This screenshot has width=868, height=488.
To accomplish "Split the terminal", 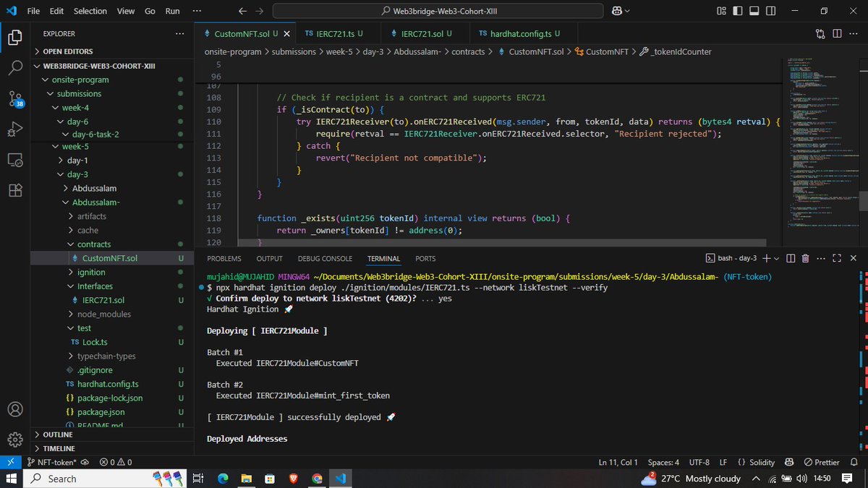I will click(791, 258).
